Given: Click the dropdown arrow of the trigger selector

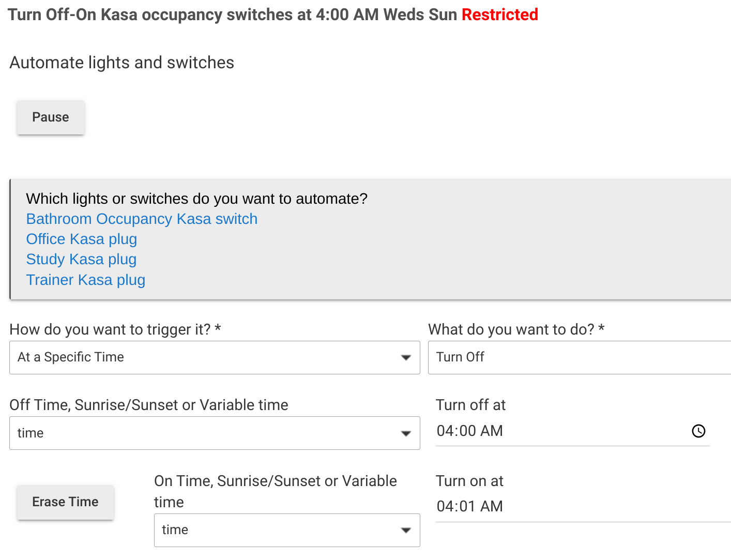Looking at the screenshot, I should pos(406,358).
